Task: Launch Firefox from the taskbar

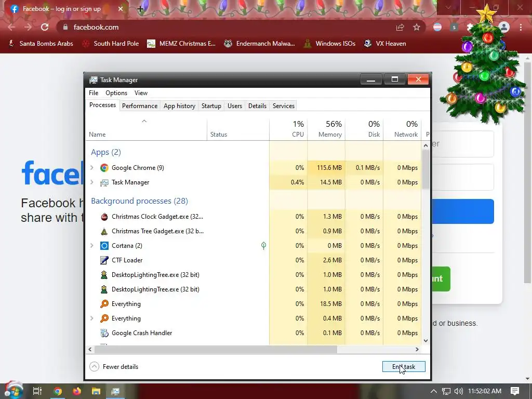Action: pyautogui.click(x=77, y=391)
